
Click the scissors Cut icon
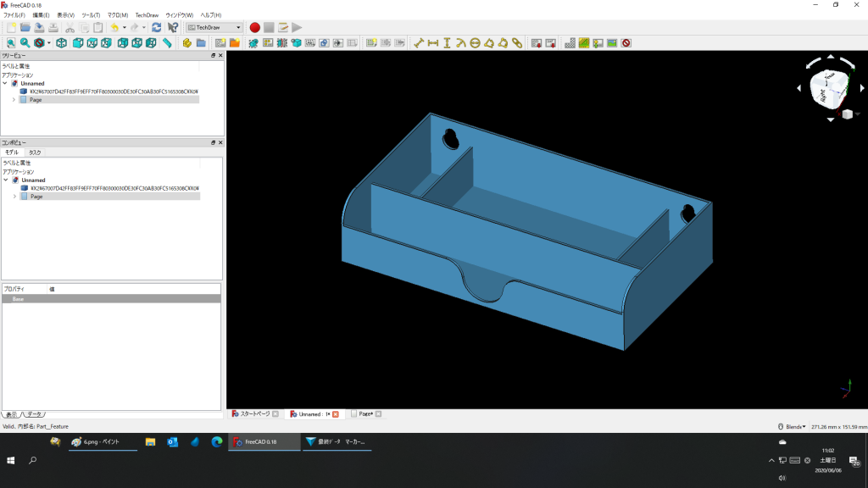tap(70, 28)
